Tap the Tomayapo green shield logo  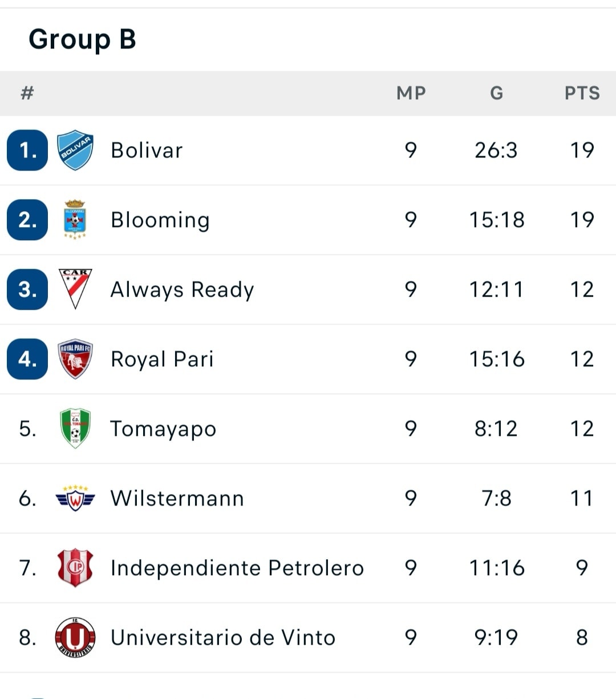[75, 429]
